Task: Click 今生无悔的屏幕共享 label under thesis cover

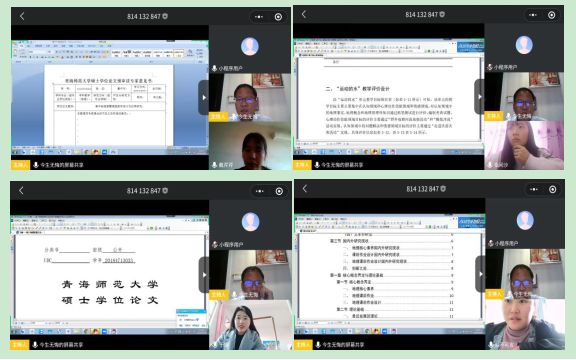Action: 61,345
